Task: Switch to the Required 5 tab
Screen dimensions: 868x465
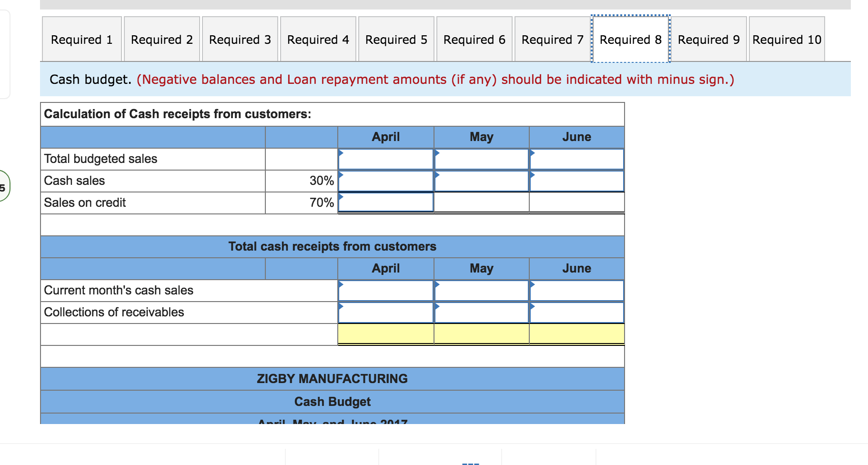Action: click(396, 39)
